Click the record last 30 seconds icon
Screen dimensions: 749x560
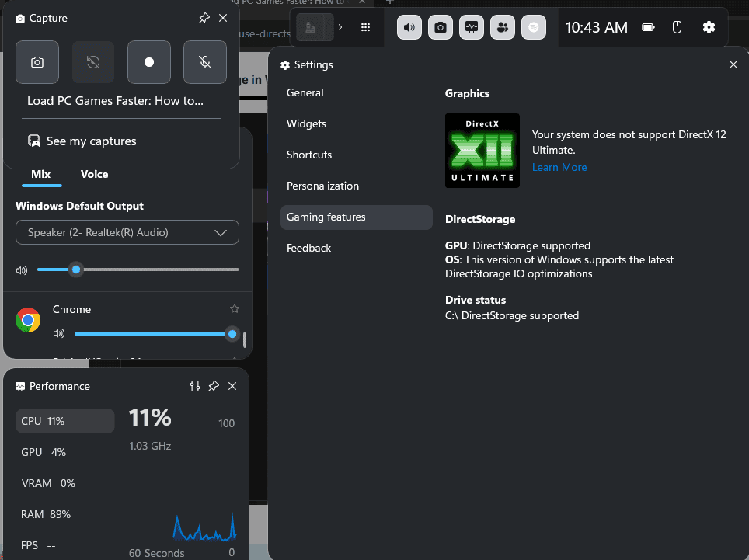tap(93, 62)
